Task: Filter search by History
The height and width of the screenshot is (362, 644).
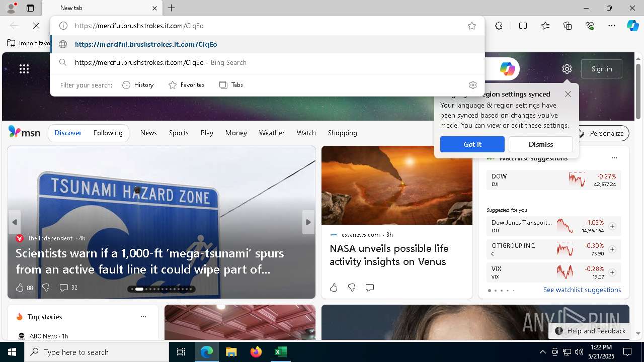Action: coord(138,85)
